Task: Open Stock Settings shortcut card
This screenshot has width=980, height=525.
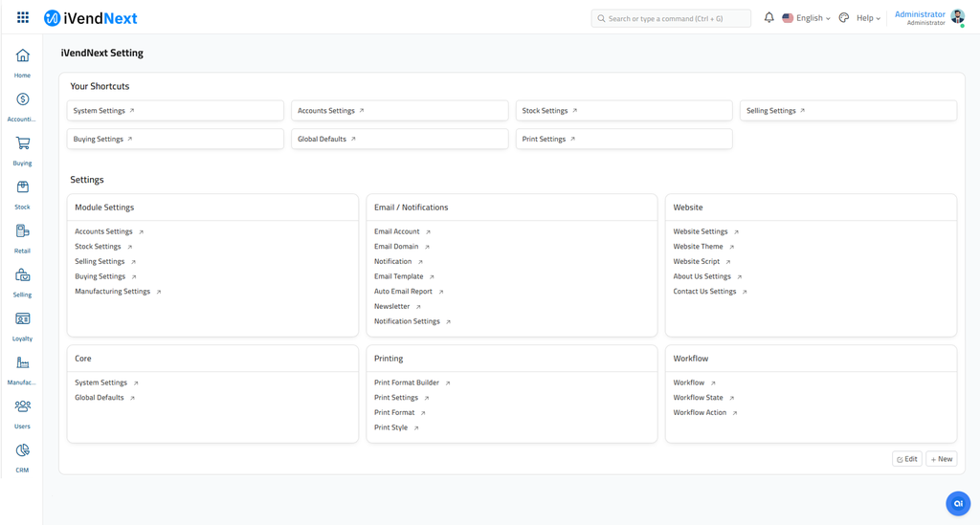Action: (624, 111)
